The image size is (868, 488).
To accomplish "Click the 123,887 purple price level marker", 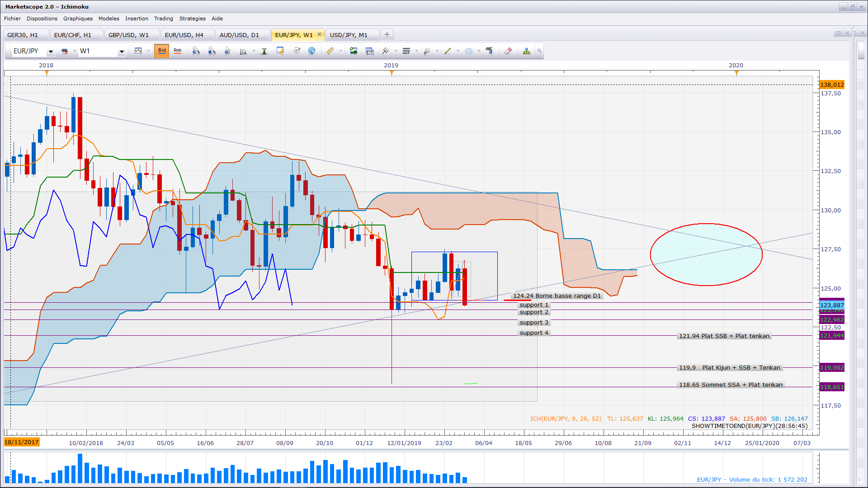I will point(832,305).
